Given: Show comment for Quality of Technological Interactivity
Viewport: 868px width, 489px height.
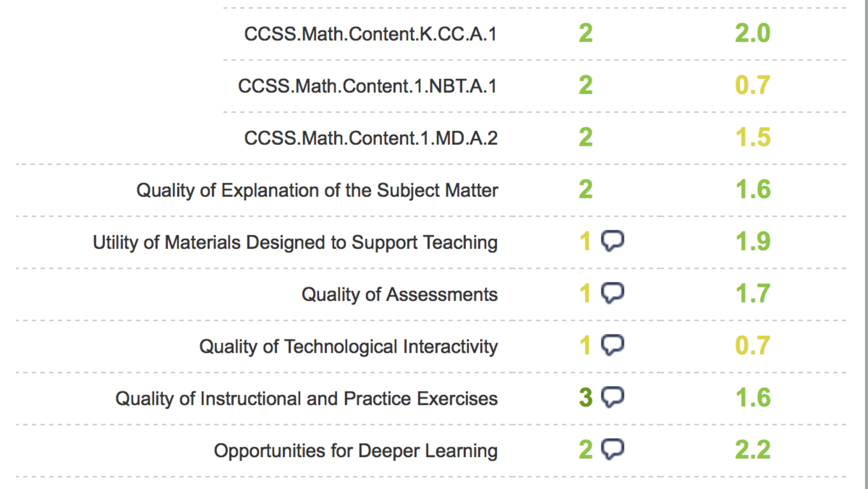Looking at the screenshot, I should click(x=612, y=345).
